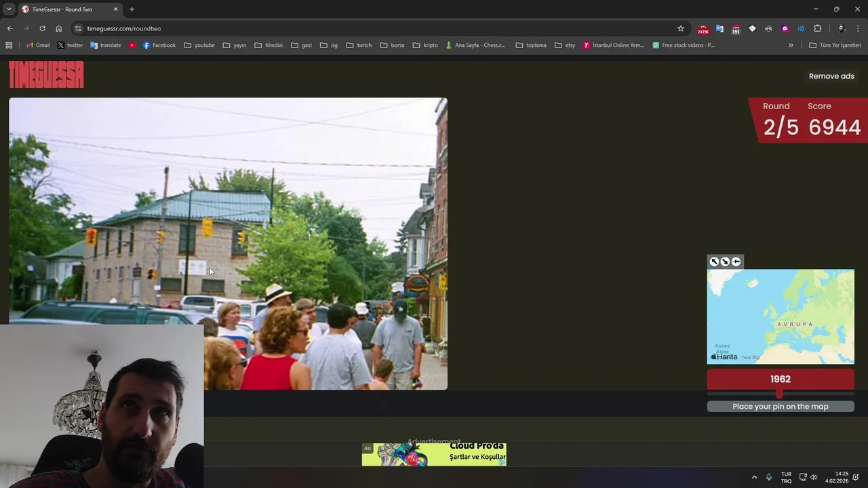
Task: Open the white tag-shaped extension icon
Action: (x=752, y=28)
